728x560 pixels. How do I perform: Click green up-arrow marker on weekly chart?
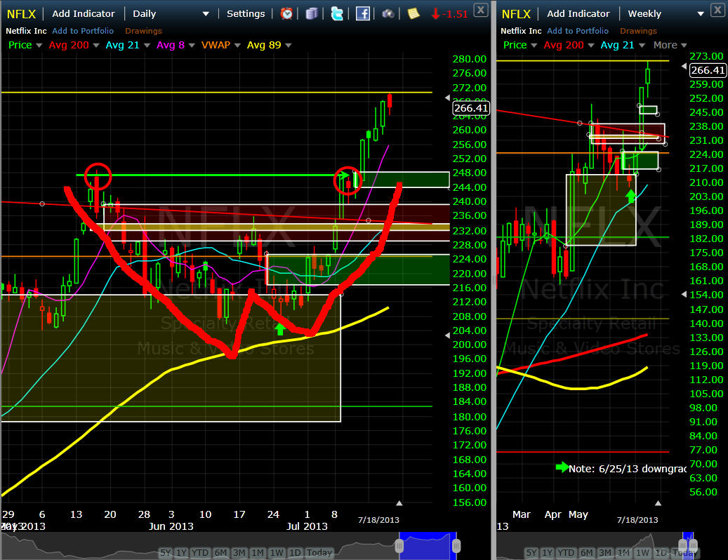630,196
